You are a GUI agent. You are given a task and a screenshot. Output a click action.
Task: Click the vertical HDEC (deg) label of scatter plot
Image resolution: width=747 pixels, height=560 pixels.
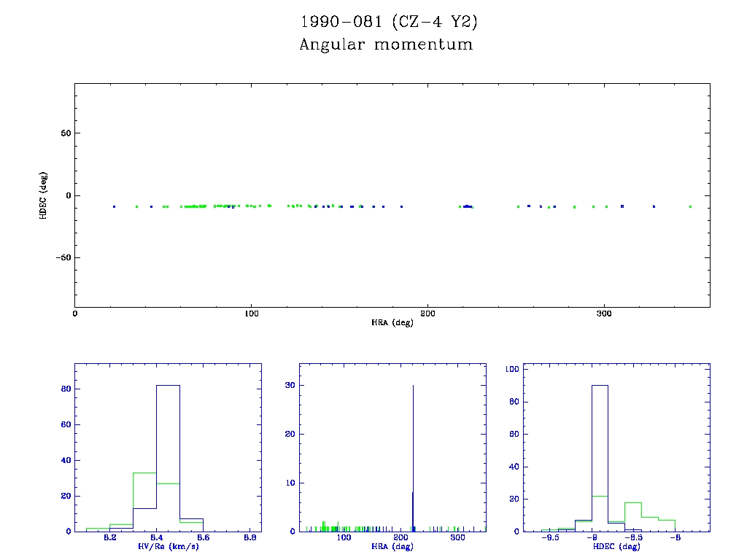[43, 195]
